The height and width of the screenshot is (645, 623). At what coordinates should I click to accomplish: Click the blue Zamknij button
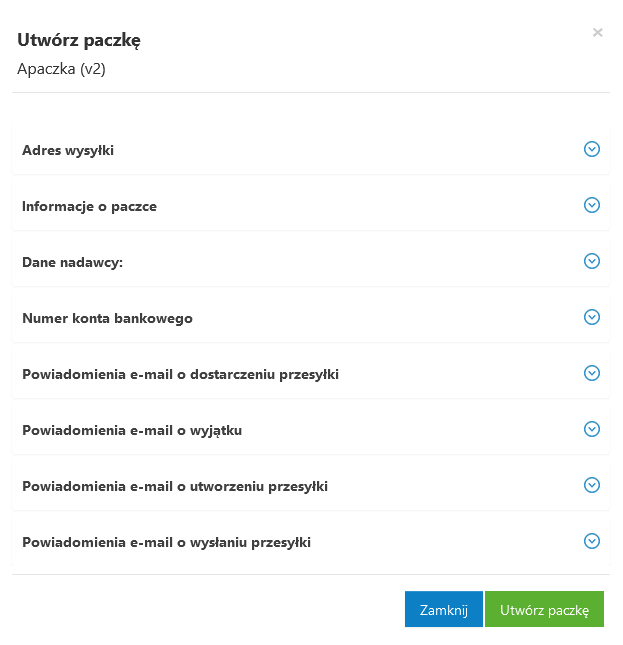[x=444, y=609]
